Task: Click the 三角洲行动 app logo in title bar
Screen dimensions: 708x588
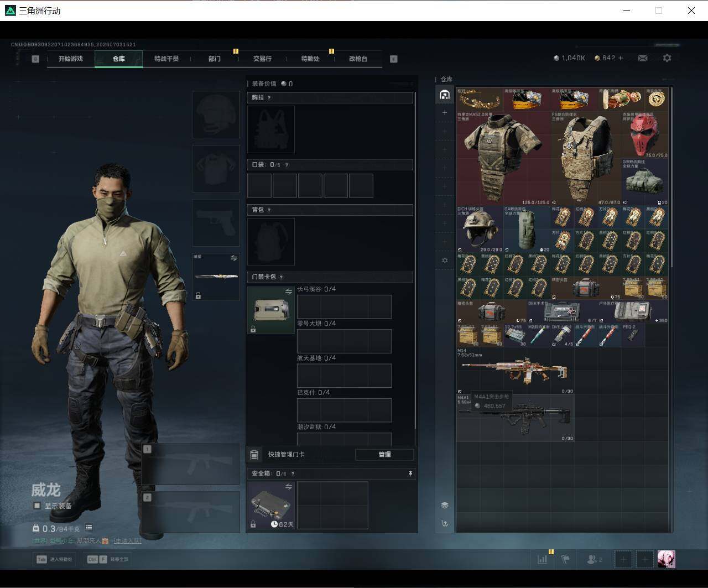Action: click(10, 11)
